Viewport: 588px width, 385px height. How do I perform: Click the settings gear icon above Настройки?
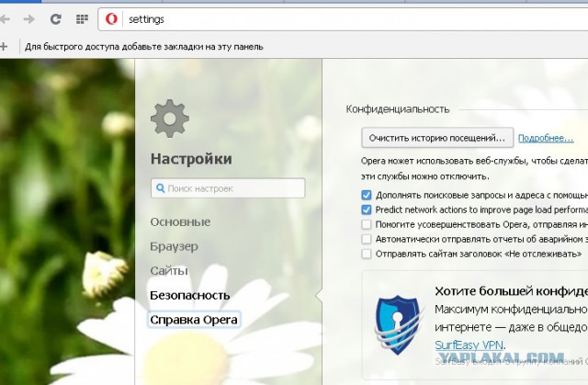coord(170,119)
